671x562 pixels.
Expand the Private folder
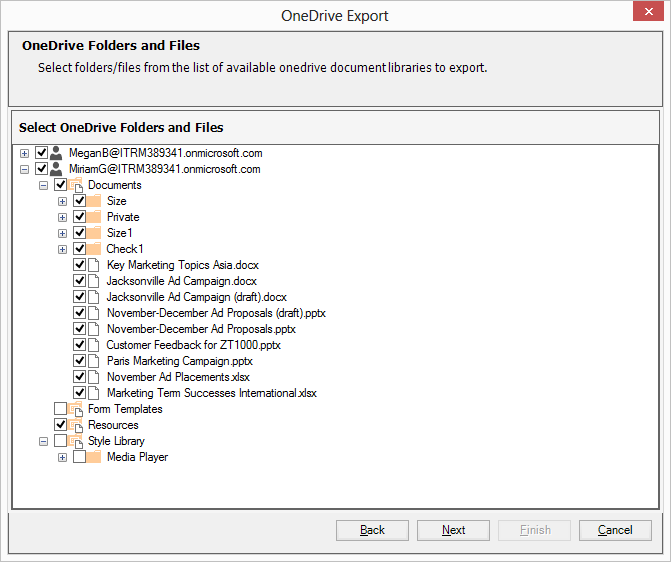[62, 217]
